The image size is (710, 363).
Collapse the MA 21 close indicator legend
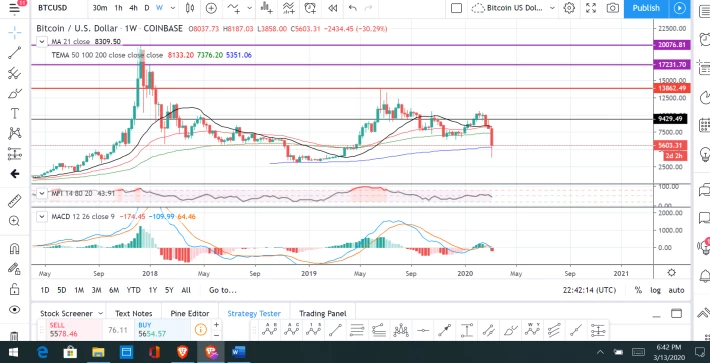point(42,42)
